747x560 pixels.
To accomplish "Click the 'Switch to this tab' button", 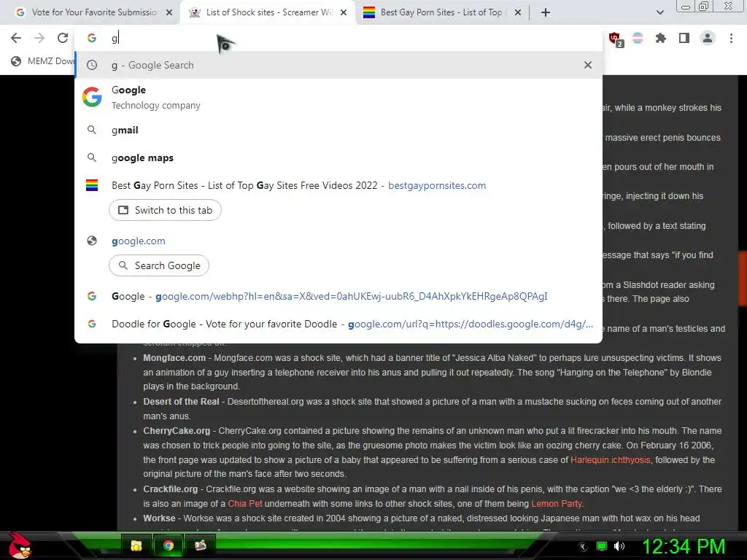I will click(165, 210).
